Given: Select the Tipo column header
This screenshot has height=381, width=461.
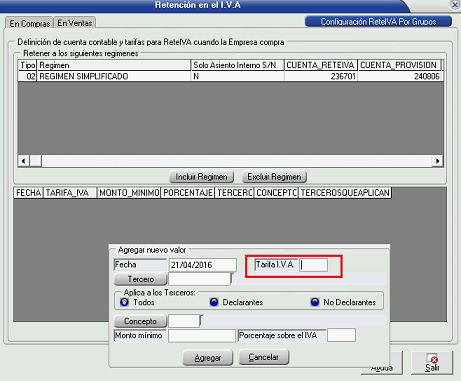Looking at the screenshot, I should 28,65.
